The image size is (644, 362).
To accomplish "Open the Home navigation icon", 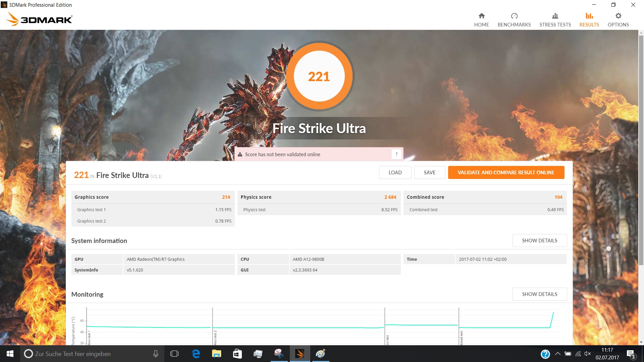I will tap(481, 16).
